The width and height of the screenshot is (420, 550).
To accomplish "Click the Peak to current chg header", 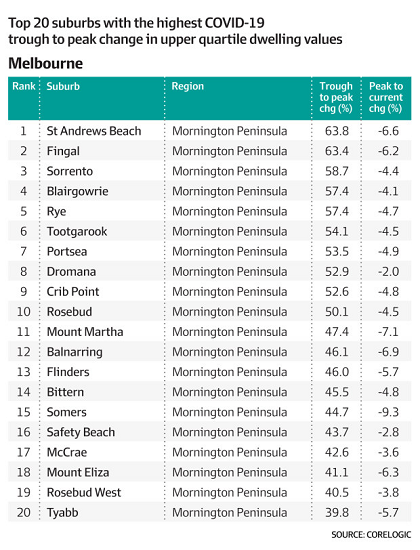I will click(x=386, y=97).
